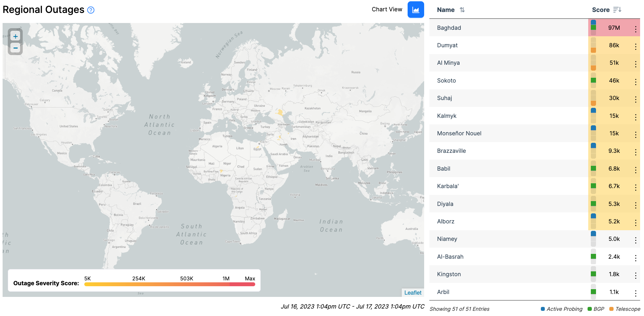The width and height of the screenshot is (644, 316).
Task: Click the Leaflet attribution link
Action: (x=412, y=293)
